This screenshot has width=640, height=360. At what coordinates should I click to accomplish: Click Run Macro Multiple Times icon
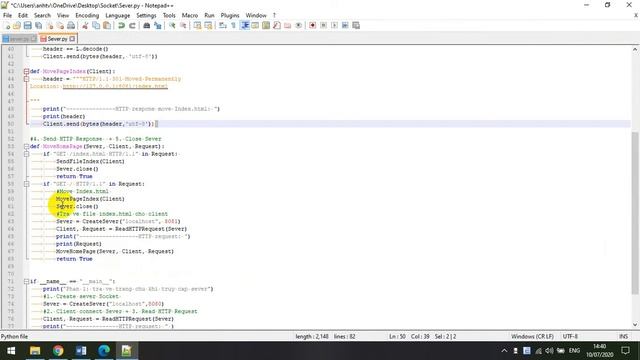(x=345, y=25)
